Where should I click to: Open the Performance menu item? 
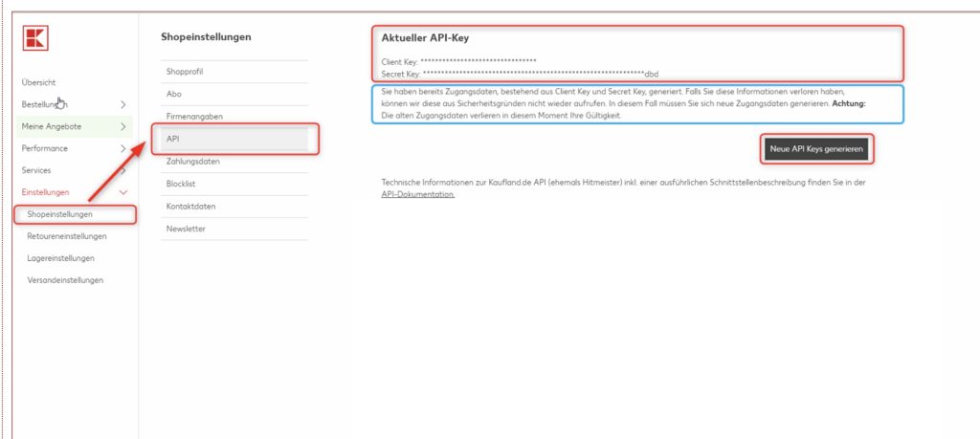44,148
